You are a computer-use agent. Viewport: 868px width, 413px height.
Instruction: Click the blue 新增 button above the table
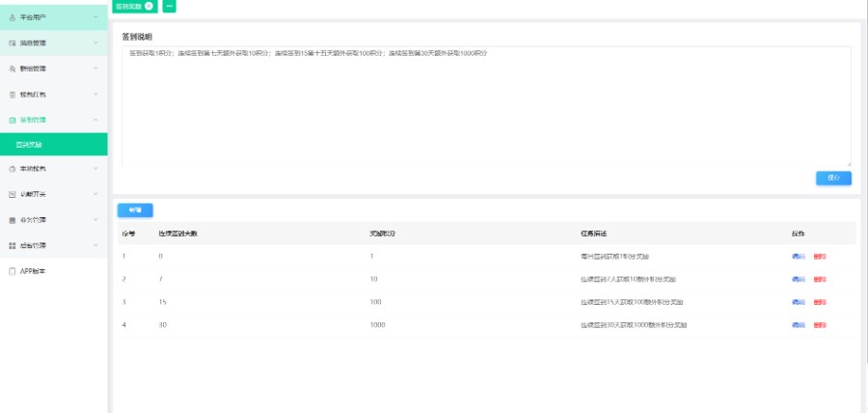135,210
